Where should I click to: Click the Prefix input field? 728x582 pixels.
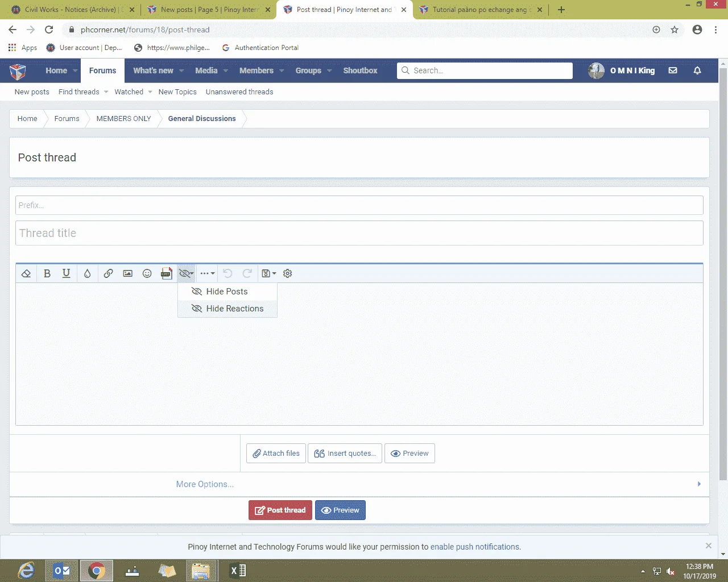point(359,205)
